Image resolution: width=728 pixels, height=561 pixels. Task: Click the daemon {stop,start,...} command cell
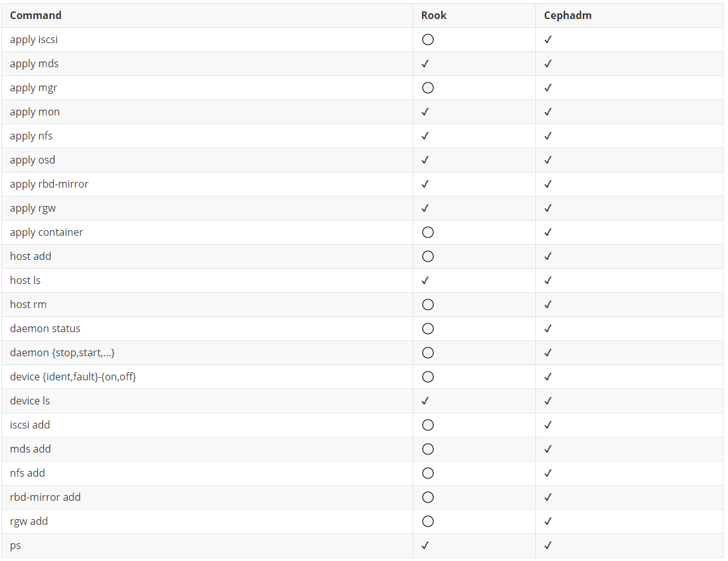coord(207,353)
